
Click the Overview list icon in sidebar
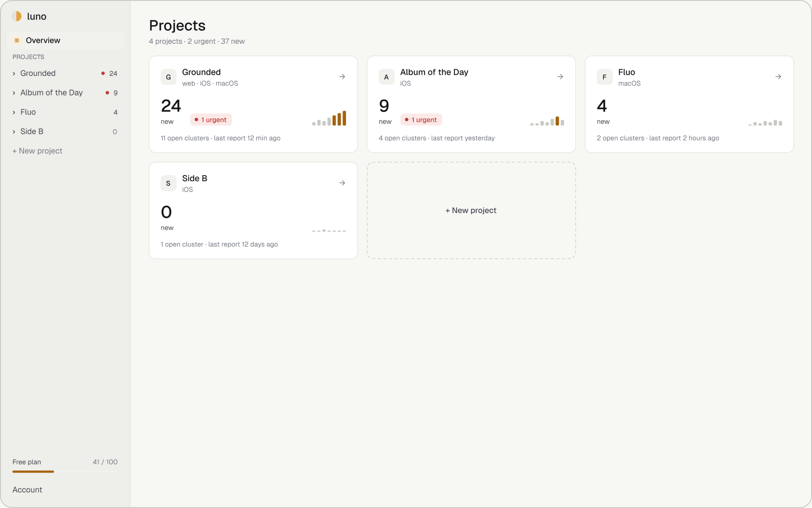tap(17, 40)
